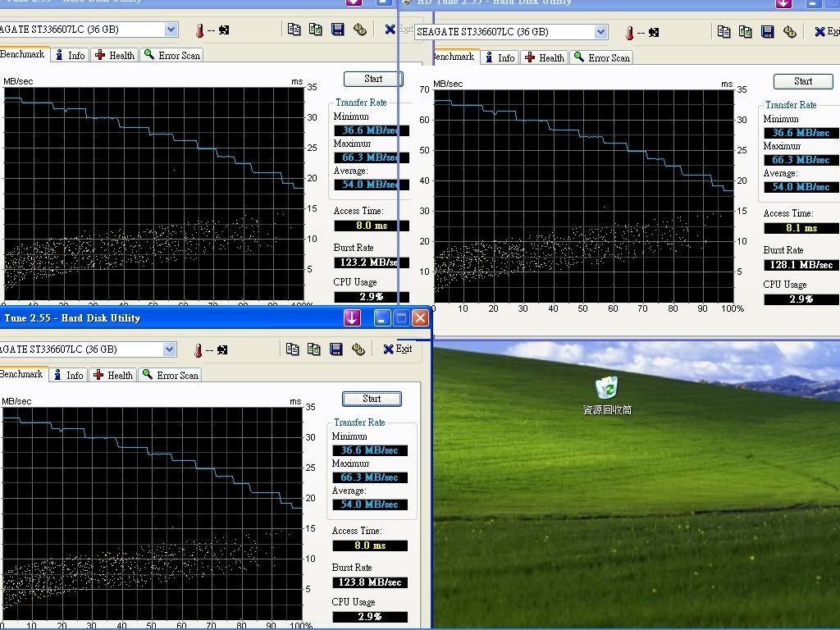Select the 8.1 ms access time value
Screen dimensions: 840x630
[801, 228]
